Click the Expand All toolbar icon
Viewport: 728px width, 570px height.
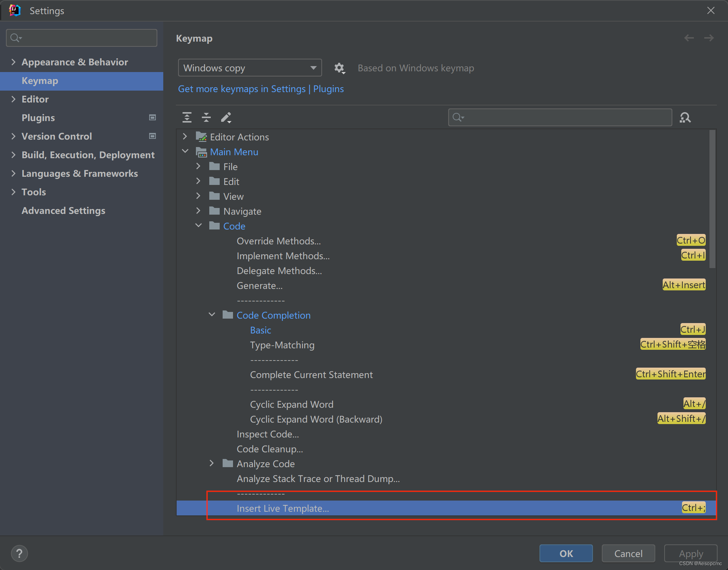coord(187,117)
